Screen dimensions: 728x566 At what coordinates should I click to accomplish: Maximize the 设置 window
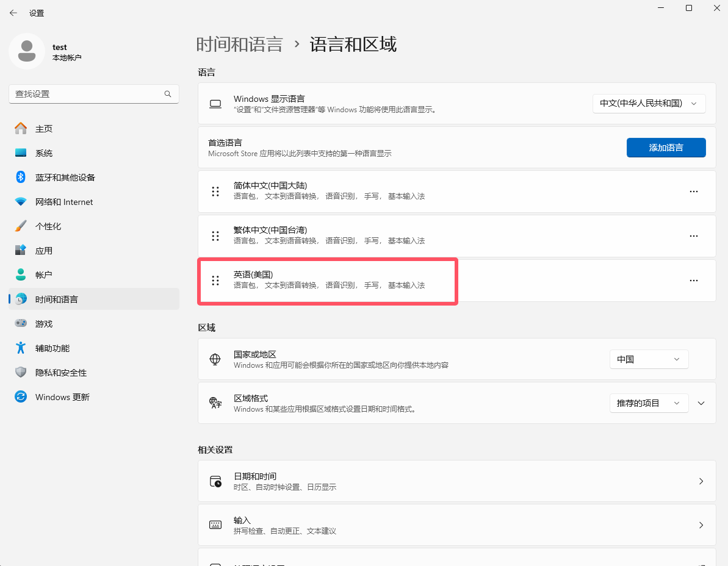689,8
